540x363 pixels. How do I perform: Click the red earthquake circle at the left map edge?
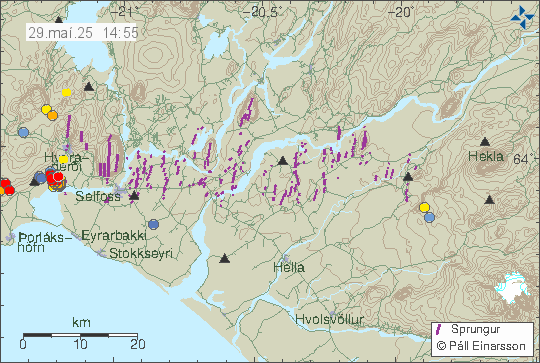(5, 184)
